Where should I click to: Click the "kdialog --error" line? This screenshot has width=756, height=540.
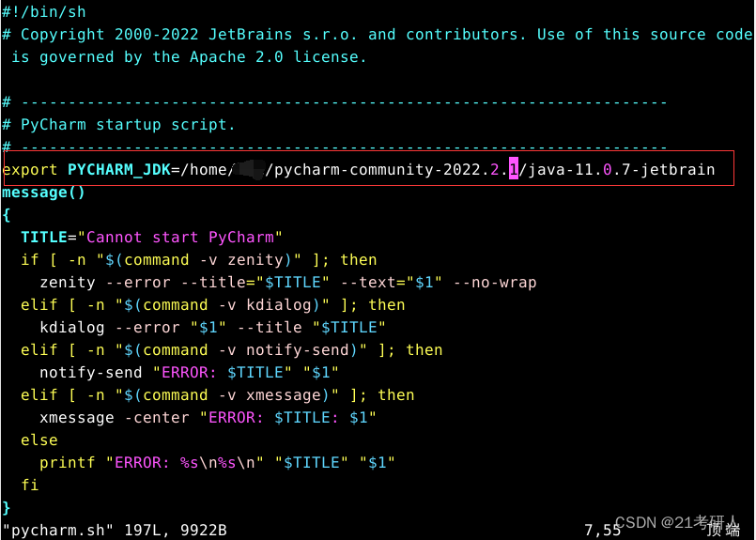(212, 328)
